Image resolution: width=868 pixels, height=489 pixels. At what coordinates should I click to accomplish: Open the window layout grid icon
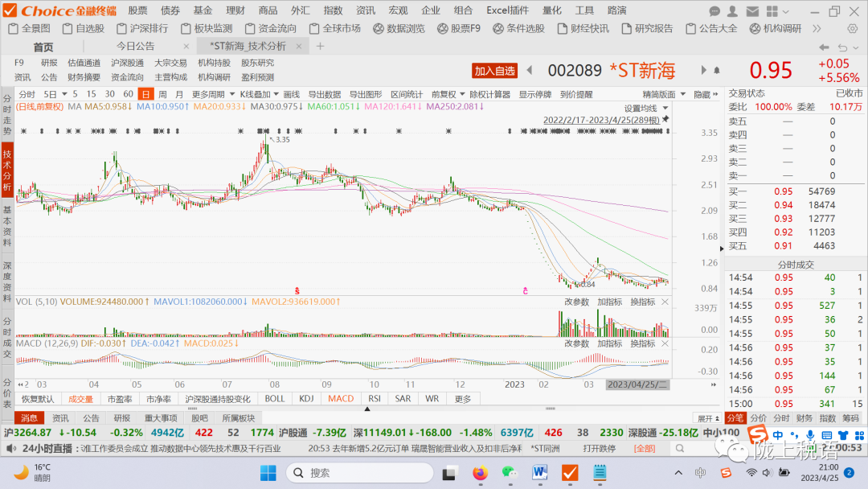(x=772, y=11)
